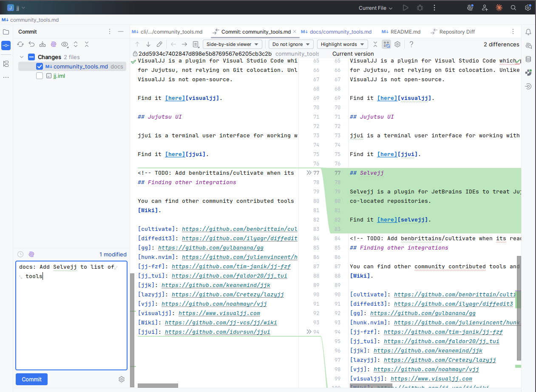The height and width of the screenshot is (392, 536).
Task: Open the Side-by-side viewer dropdown
Action: pyautogui.click(x=233, y=44)
